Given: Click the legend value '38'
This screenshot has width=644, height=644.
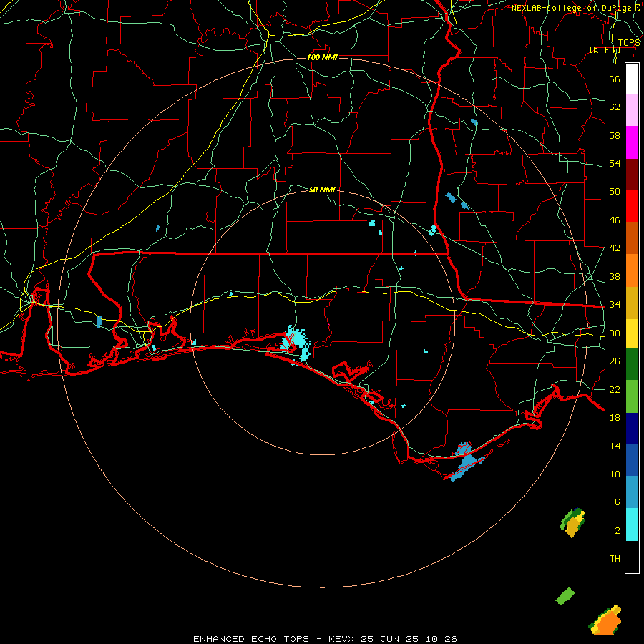Looking at the screenshot, I should [615, 276].
